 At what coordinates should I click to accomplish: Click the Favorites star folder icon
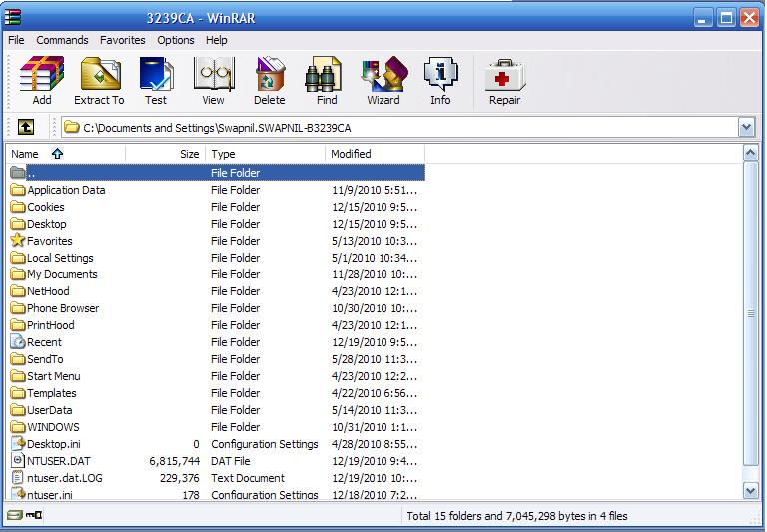tap(18, 240)
